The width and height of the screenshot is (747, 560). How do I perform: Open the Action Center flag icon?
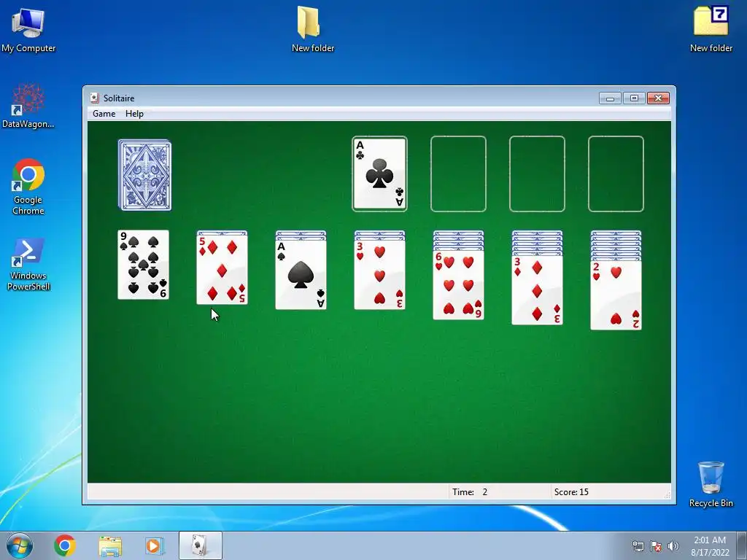[656, 546]
